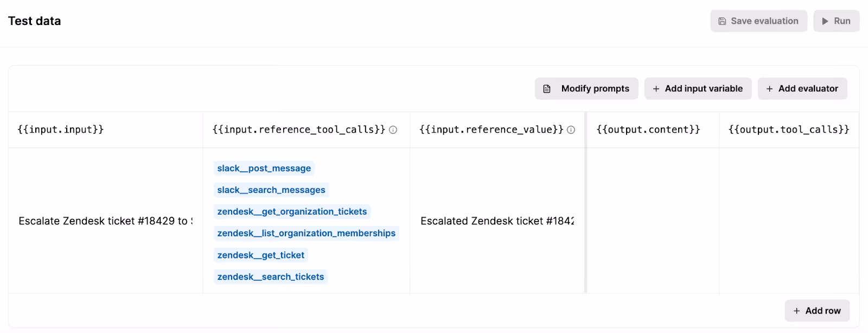Click the info icon beside reference_tool_calls
Screen dimensions: 868x333
[x=393, y=130]
